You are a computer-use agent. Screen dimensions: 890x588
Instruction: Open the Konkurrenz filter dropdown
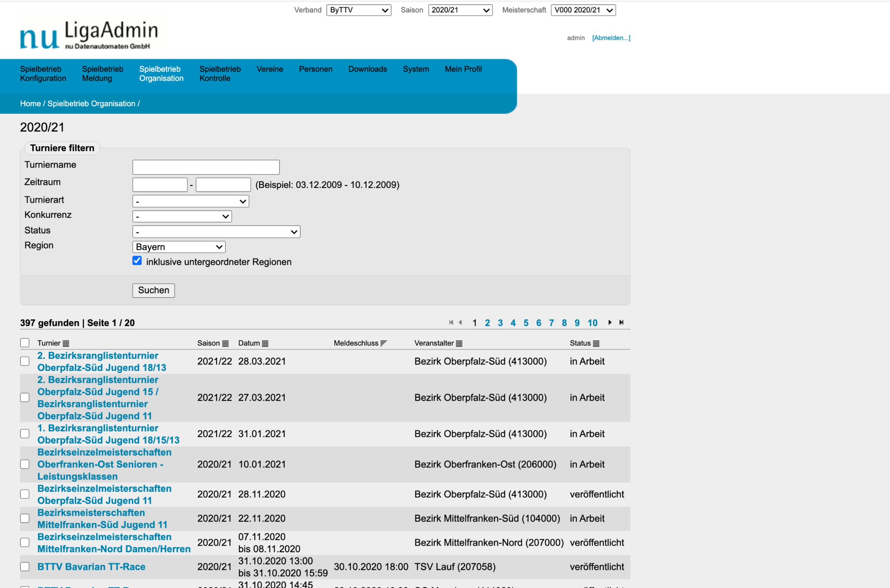tap(182, 216)
